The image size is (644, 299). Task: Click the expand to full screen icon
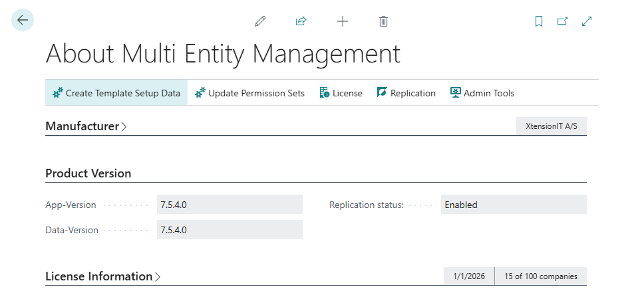587,21
